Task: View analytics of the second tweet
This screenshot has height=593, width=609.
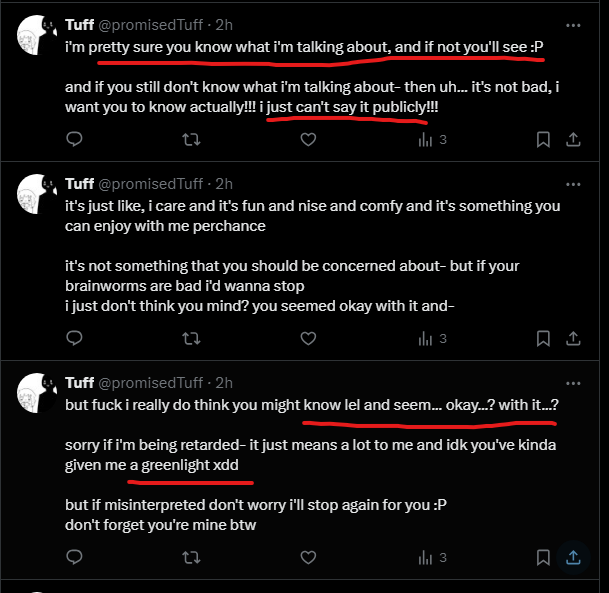Action: tap(431, 340)
